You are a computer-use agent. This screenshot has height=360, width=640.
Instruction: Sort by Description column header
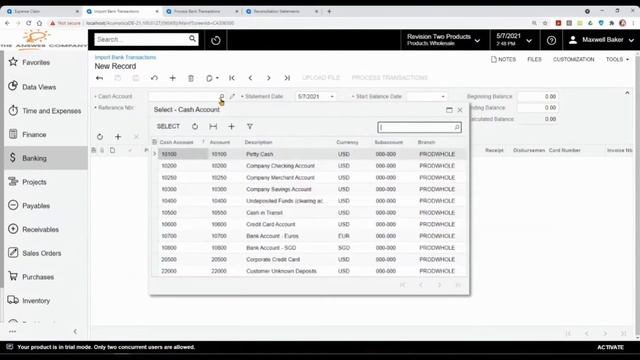coord(258,142)
